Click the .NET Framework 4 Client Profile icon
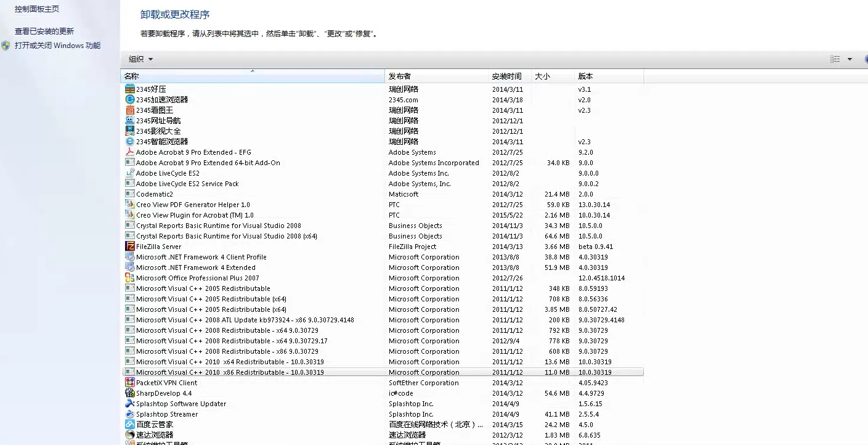 click(x=130, y=257)
